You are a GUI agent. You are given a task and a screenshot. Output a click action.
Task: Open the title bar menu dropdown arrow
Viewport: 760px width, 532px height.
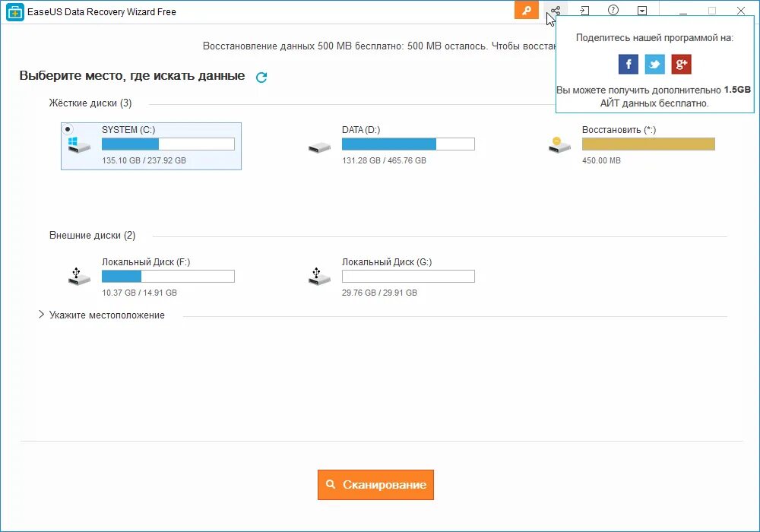(x=643, y=11)
